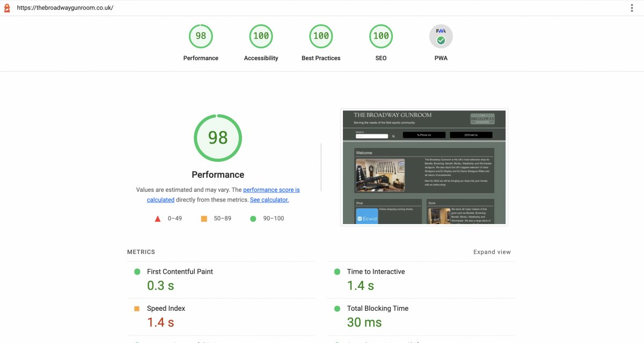Expand the First Contentful Paint metric

point(180,272)
